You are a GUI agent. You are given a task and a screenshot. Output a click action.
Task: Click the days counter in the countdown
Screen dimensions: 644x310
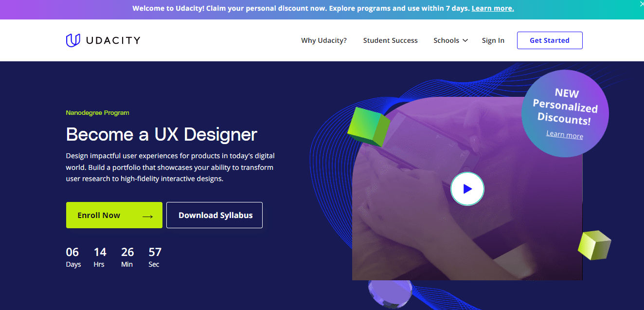pos(73,256)
